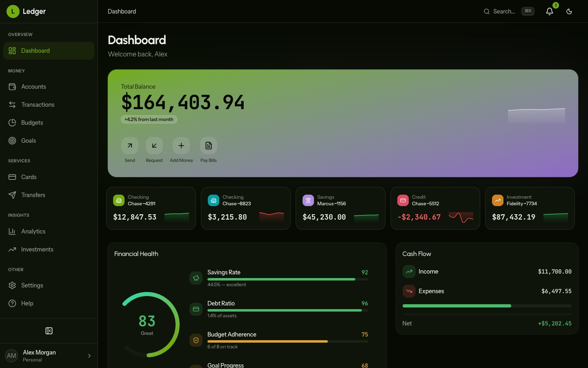The height and width of the screenshot is (368, 588).
Task: Click the Request money icon
Action: click(x=154, y=146)
